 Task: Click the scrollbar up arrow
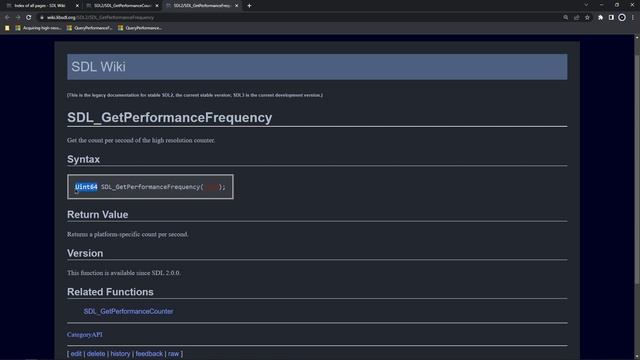tap(637, 38)
